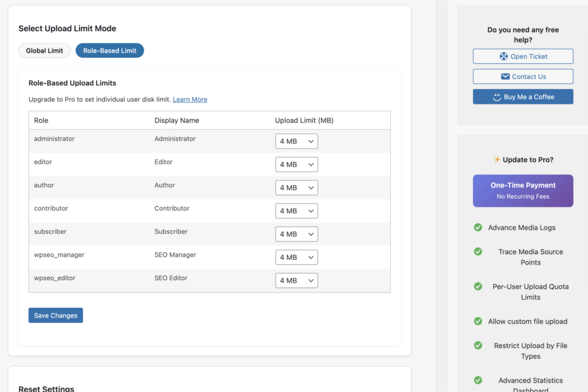Image resolution: width=588 pixels, height=392 pixels.
Task: Click the green checkmark beside Advance Media Logs
Action: click(478, 228)
